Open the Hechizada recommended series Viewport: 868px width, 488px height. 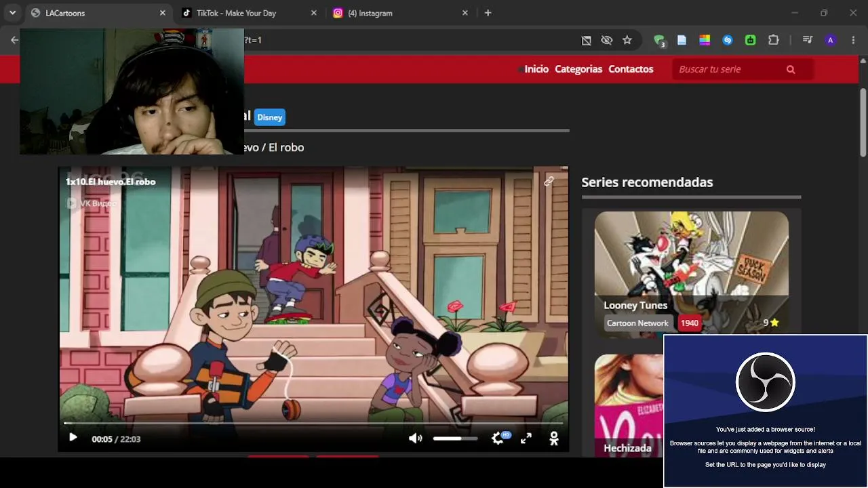tap(629, 405)
